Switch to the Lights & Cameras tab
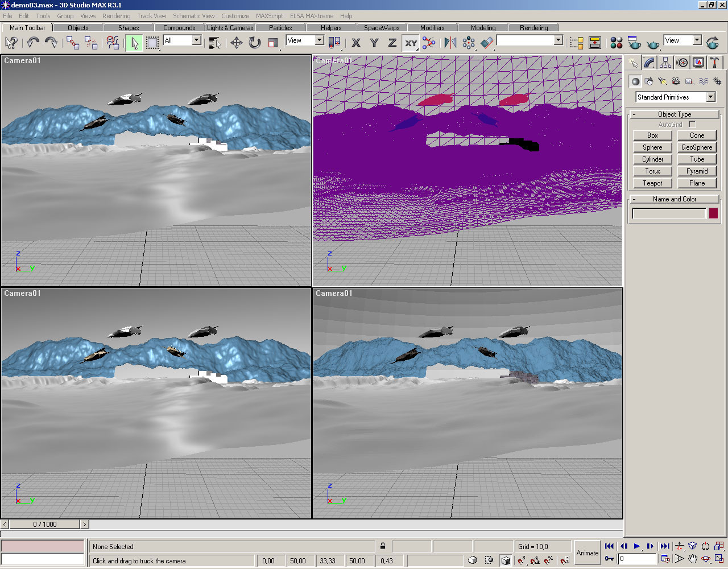Image resolution: width=728 pixels, height=569 pixels. (230, 27)
